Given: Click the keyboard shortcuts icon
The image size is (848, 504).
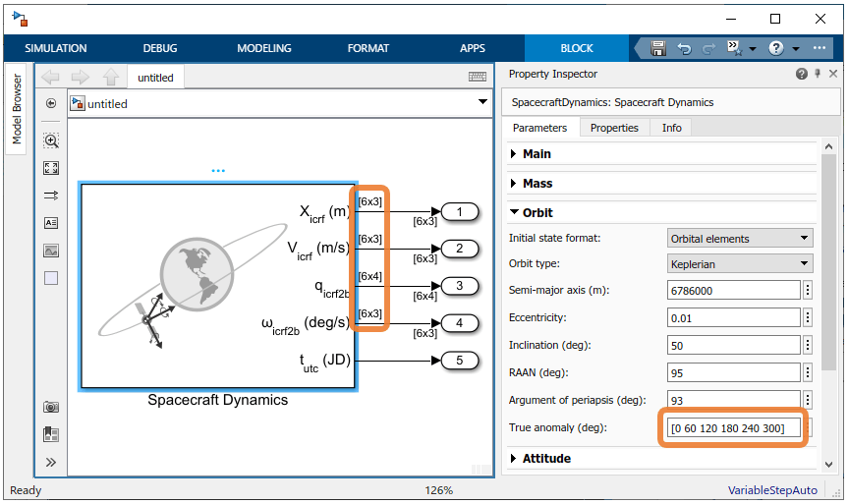Looking at the screenshot, I should pos(477,77).
